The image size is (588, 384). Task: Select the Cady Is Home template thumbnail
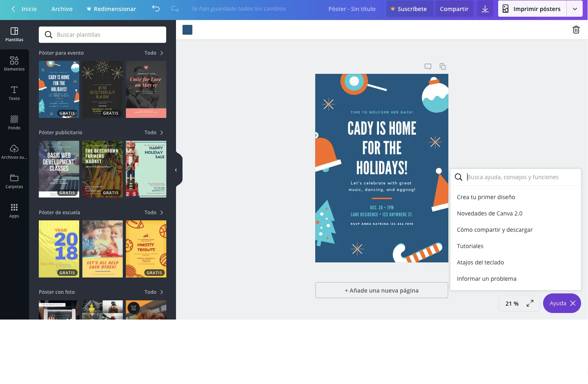click(59, 89)
